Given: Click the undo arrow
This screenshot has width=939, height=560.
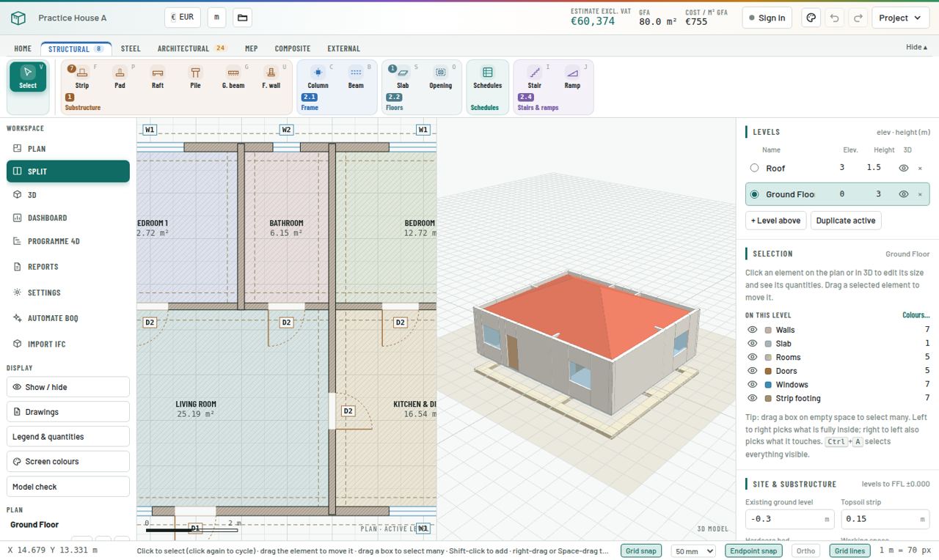Looking at the screenshot, I should (835, 18).
